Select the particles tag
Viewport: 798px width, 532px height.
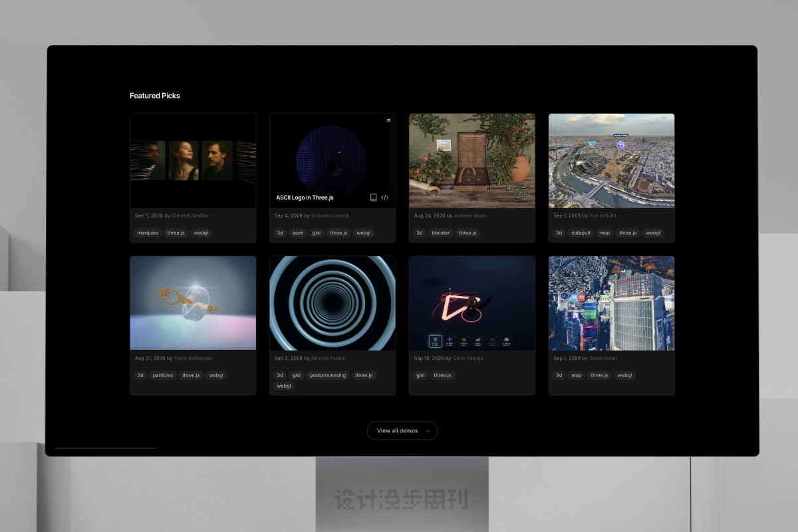point(163,375)
